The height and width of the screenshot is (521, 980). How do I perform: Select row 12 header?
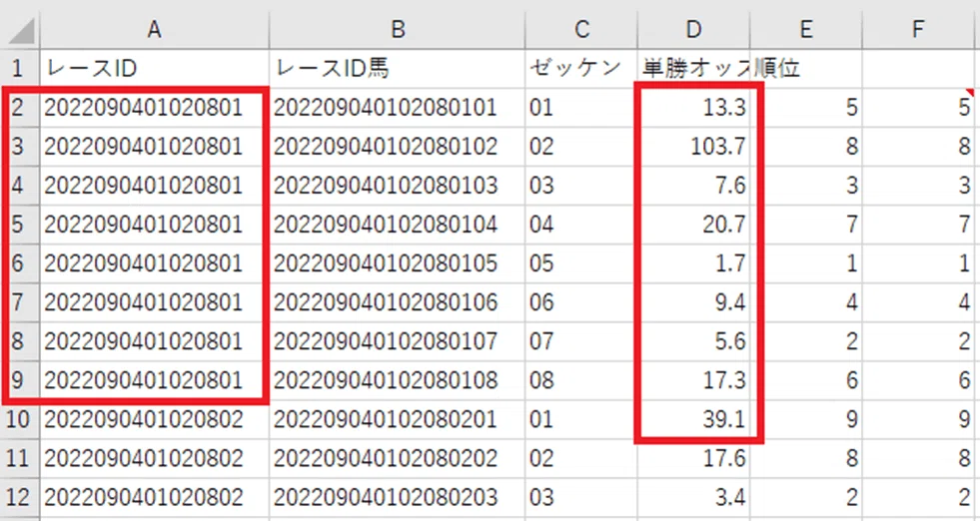coord(20,497)
